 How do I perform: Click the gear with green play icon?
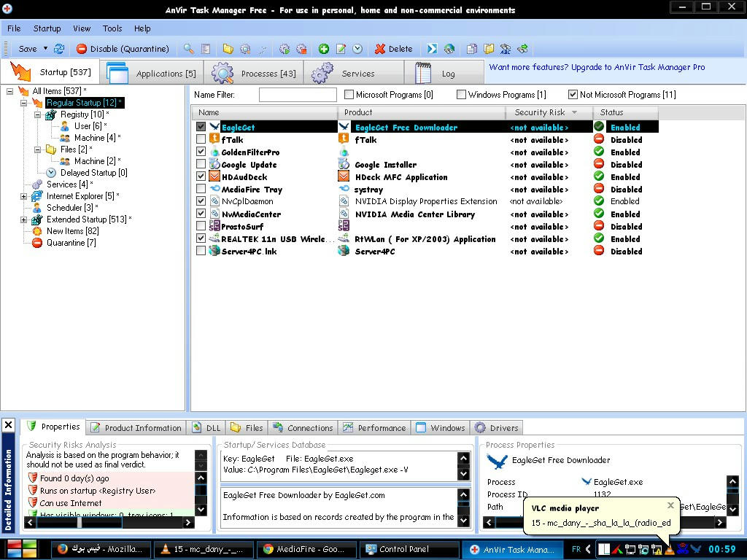coord(285,49)
